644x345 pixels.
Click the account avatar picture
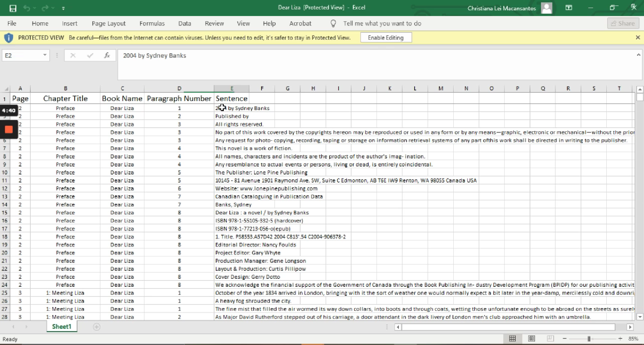tap(546, 8)
